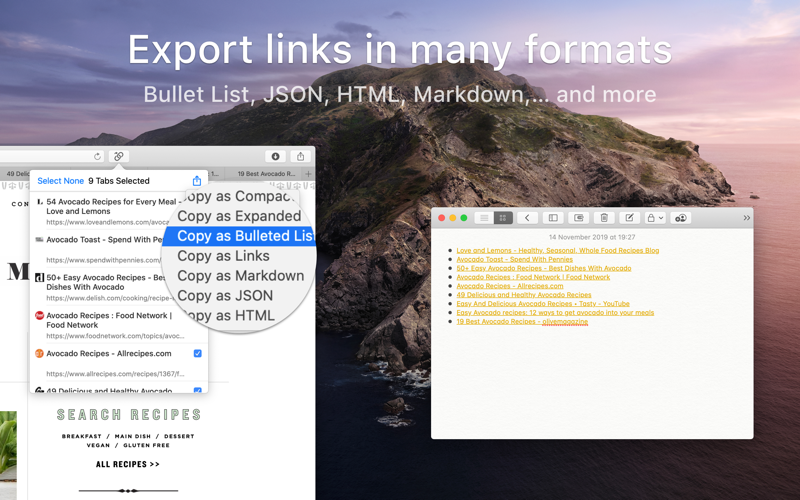This screenshot has height=500, width=800.
Task: Click Select None in tabs popup
Action: pos(60,181)
